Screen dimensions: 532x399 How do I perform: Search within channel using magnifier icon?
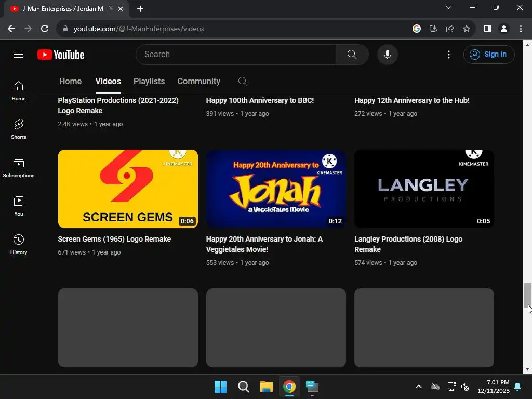243,82
